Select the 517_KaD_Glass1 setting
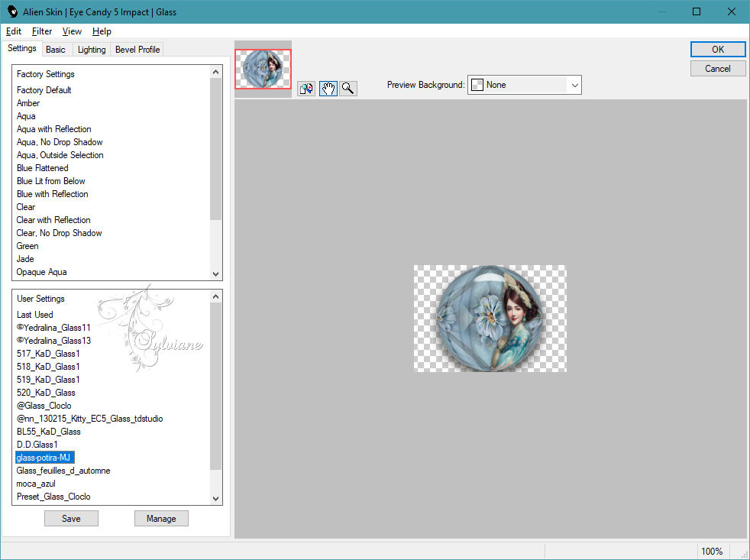This screenshot has width=750, height=560. tap(48, 353)
